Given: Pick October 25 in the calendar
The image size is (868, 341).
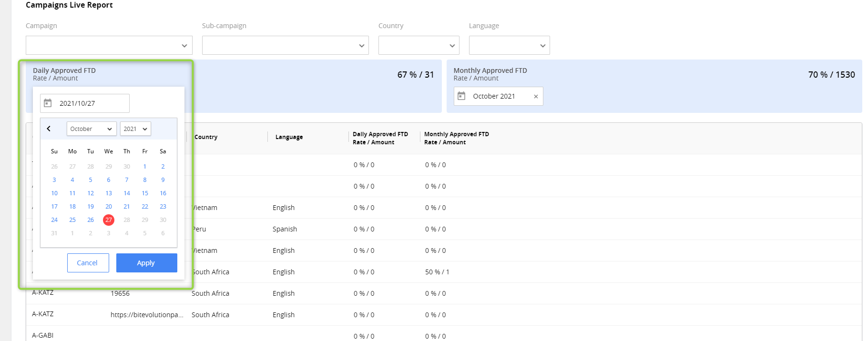Looking at the screenshot, I should [72, 220].
